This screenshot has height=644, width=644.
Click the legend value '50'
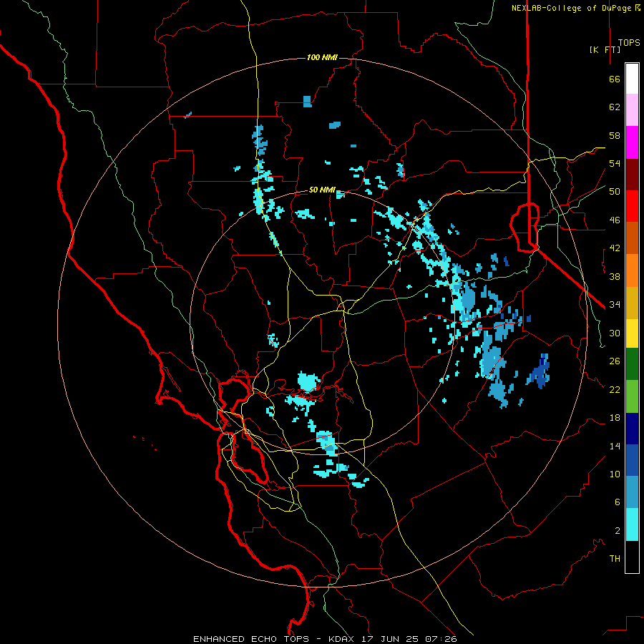615,192
